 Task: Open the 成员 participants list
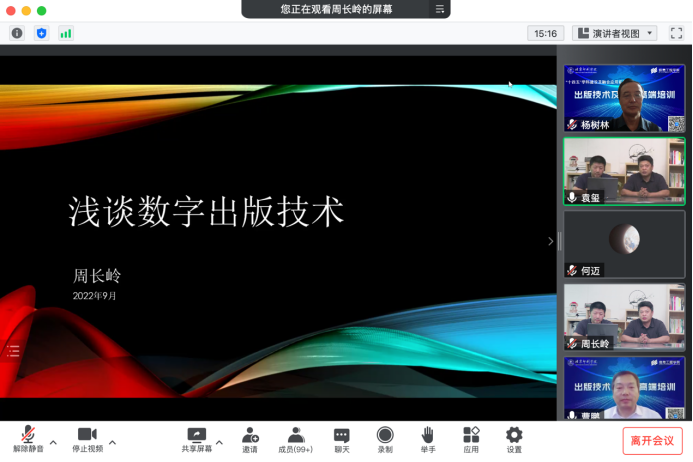click(x=296, y=439)
